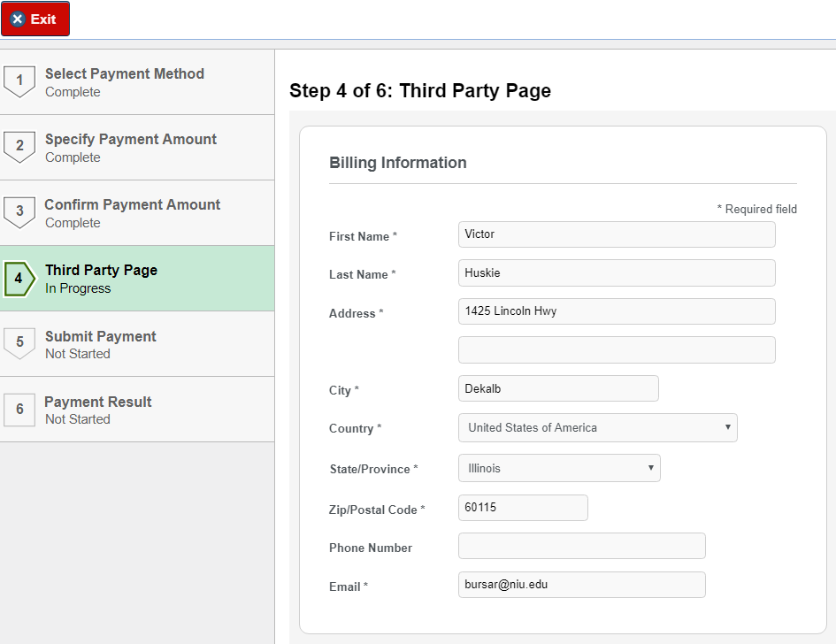Click the step 3 number badge icon
836x644 pixels.
click(19, 212)
